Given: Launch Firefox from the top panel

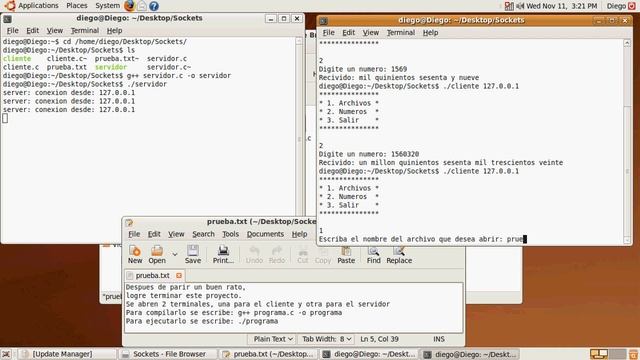Looking at the screenshot, I should click(129, 6).
